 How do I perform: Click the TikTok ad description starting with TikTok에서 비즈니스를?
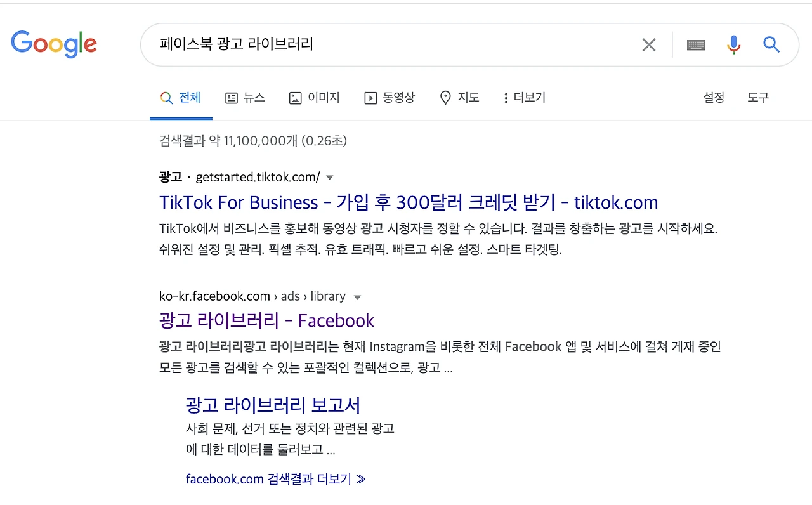pos(438,239)
